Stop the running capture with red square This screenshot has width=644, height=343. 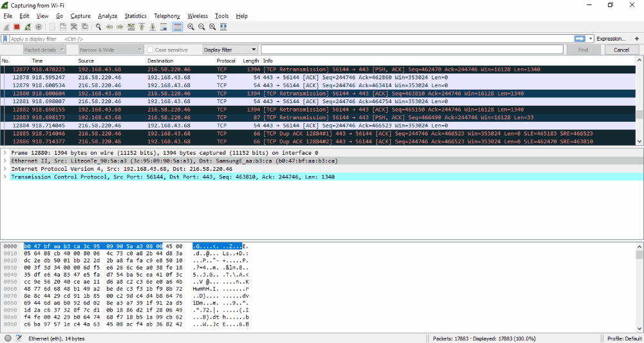click(x=17, y=26)
